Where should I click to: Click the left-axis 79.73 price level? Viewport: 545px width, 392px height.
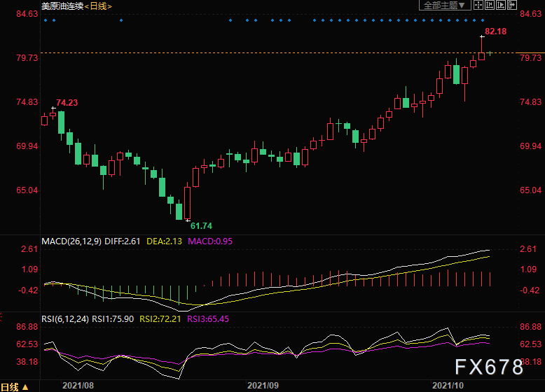27,57
